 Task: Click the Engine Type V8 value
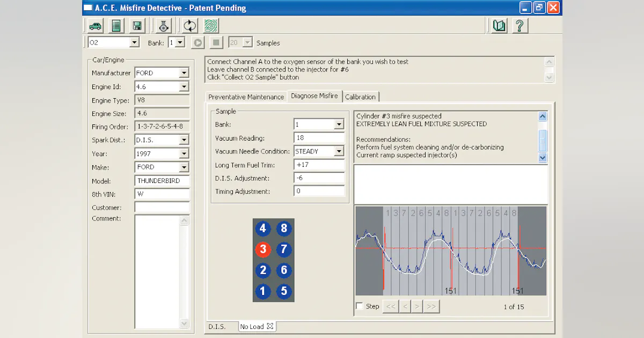click(x=162, y=100)
